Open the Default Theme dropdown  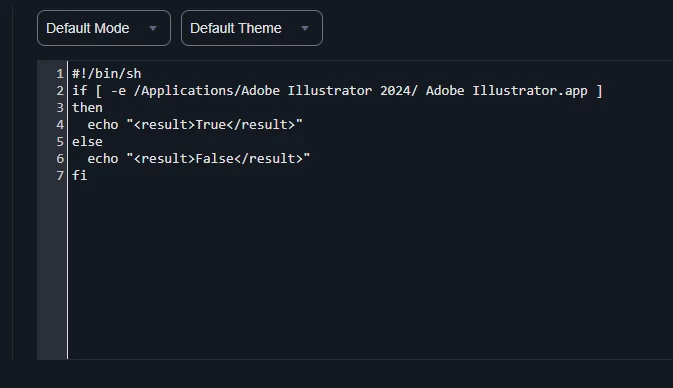(x=252, y=28)
